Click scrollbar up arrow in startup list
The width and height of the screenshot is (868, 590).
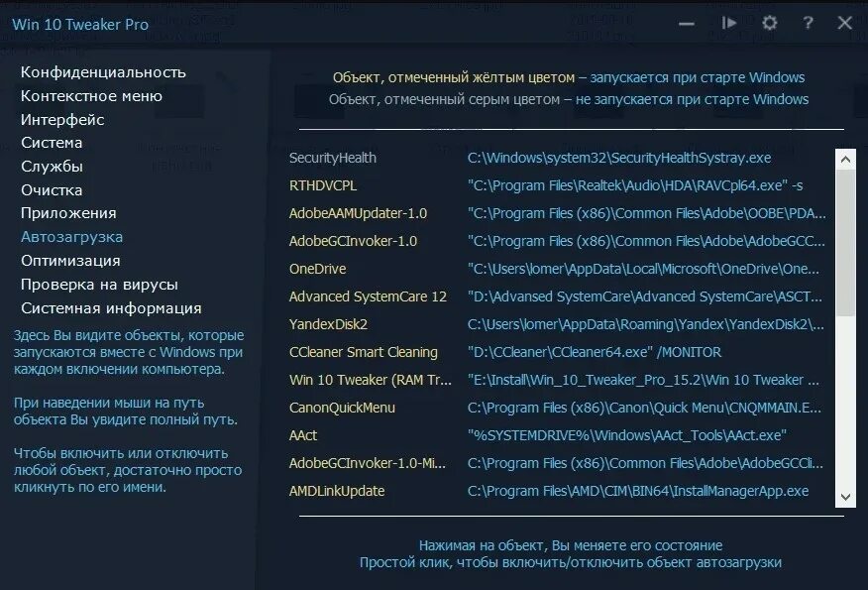tap(845, 160)
